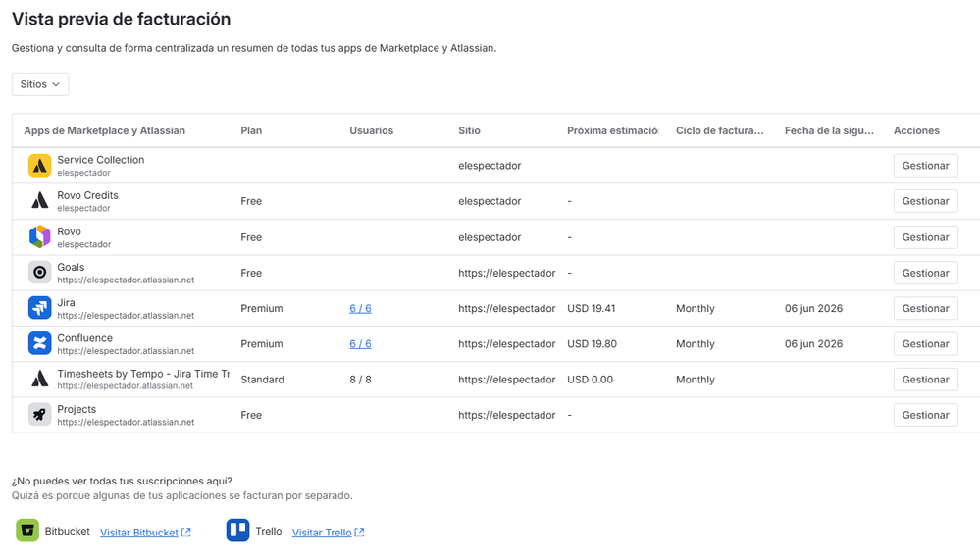This screenshot has width=980, height=560.
Task: Click the Standard plan cell
Action: [x=263, y=380]
